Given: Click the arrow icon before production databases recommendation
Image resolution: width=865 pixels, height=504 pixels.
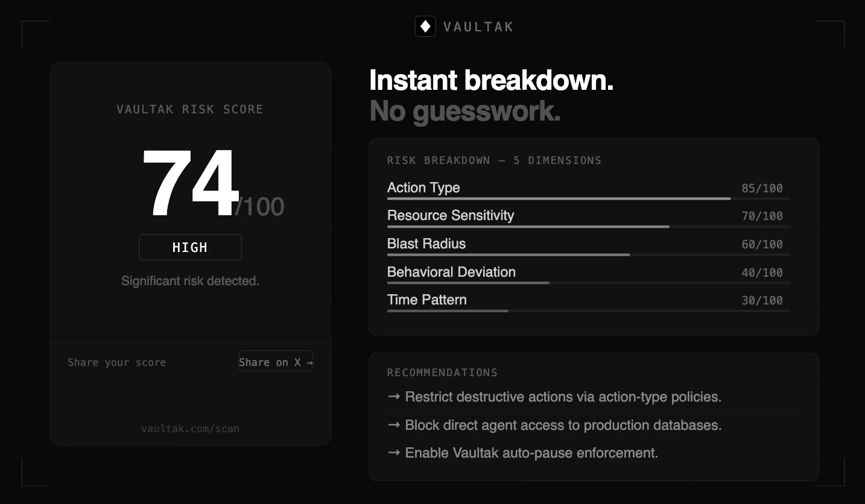Looking at the screenshot, I should click(394, 425).
